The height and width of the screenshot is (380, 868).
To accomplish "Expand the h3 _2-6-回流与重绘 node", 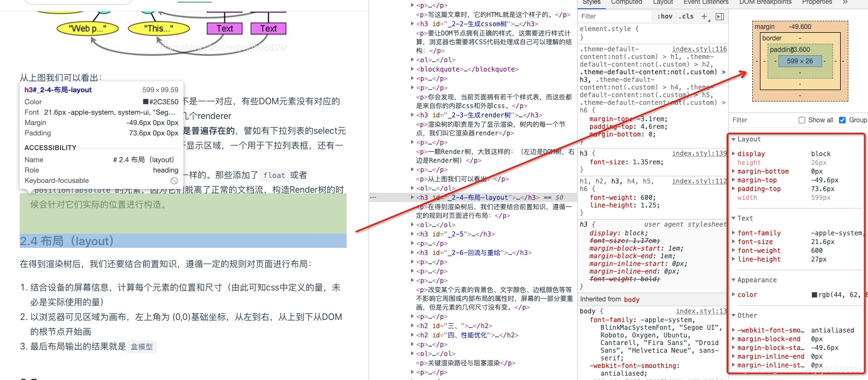I will click(412, 253).
